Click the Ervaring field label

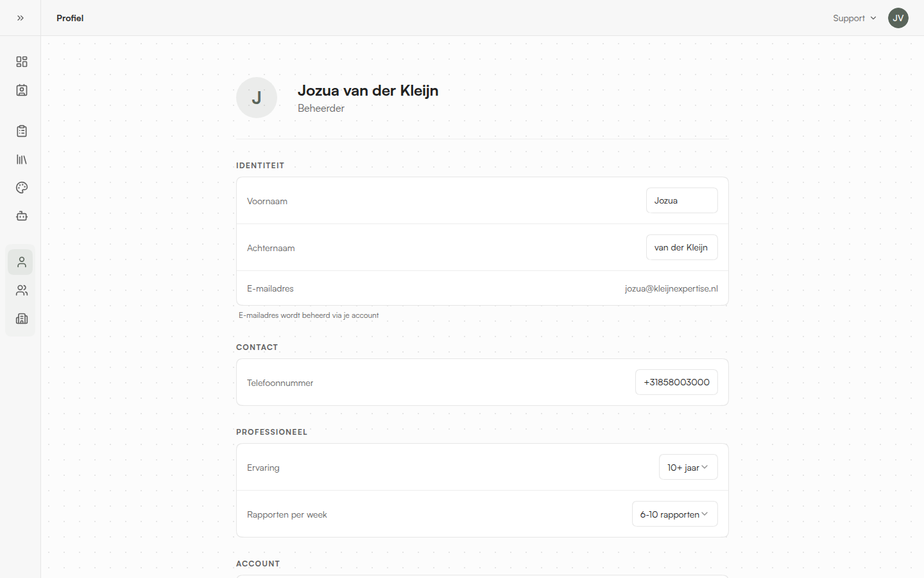[x=263, y=468]
